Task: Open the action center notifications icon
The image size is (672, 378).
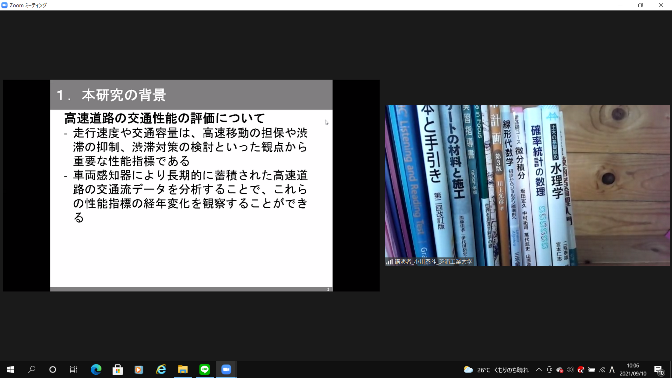Action: click(x=659, y=370)
